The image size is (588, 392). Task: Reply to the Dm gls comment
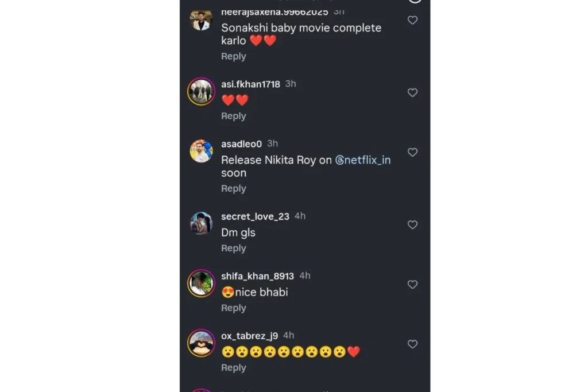[234, 248]
